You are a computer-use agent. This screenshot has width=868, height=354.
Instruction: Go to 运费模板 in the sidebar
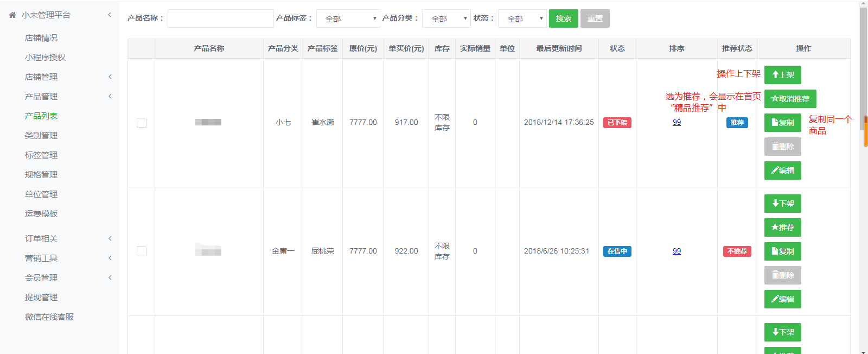tap(41, 214)
